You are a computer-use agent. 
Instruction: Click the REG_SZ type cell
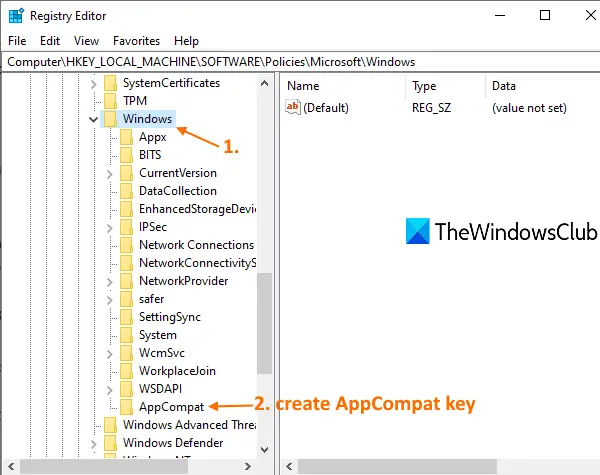(431, 108)
